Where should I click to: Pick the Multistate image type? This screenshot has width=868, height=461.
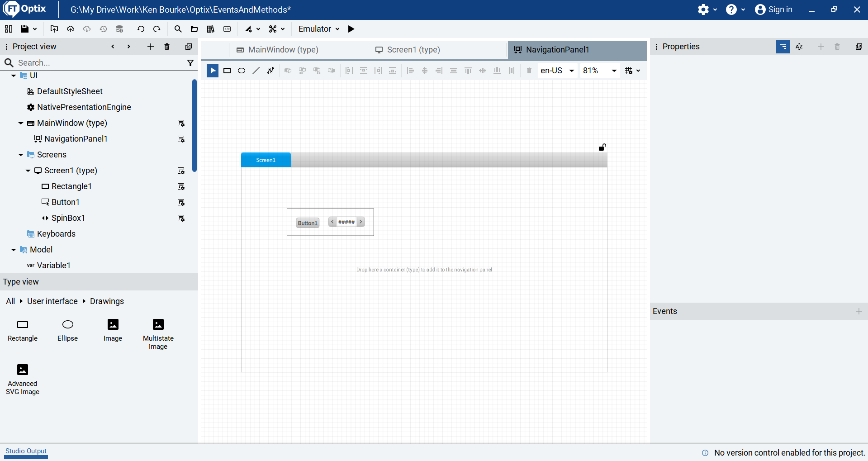click(158, 334)
